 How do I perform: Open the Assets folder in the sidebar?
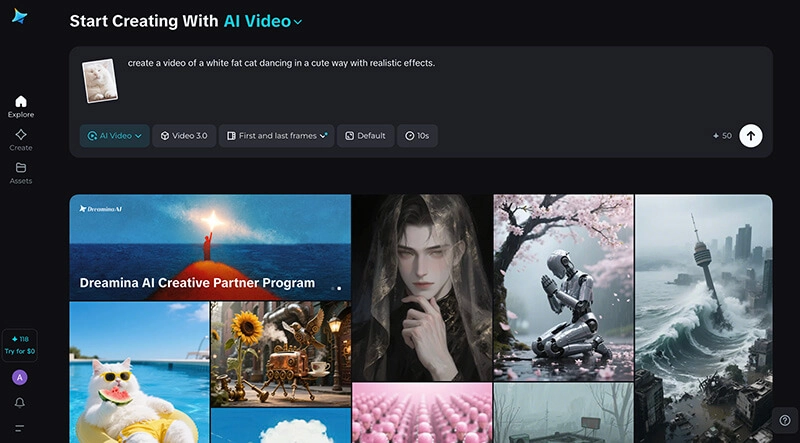click(x=20, y=173)
